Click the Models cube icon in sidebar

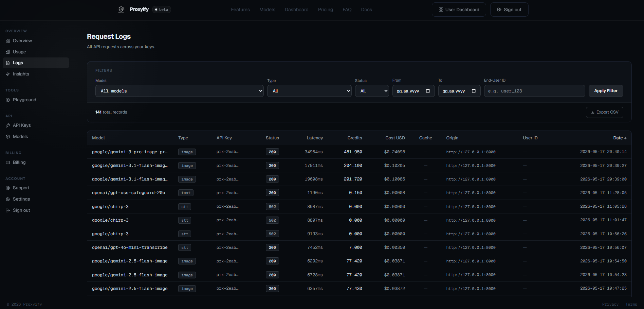point(8,137)
